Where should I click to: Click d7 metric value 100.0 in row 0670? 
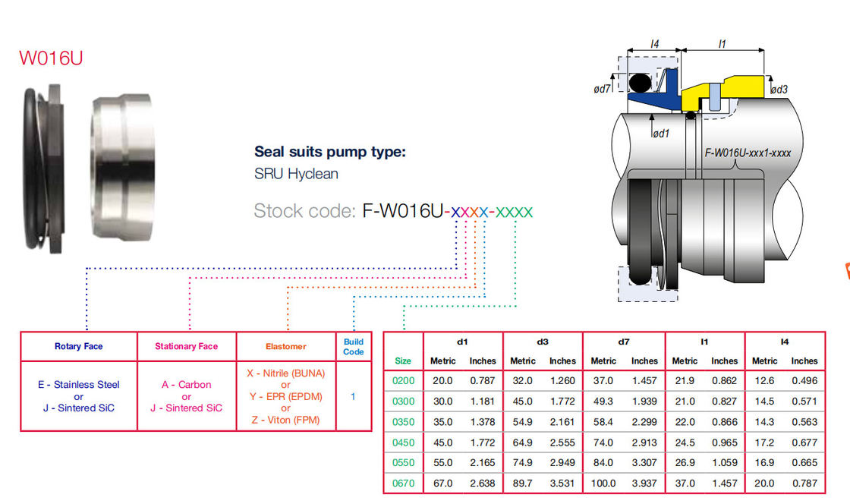click(x=603, y=484)
